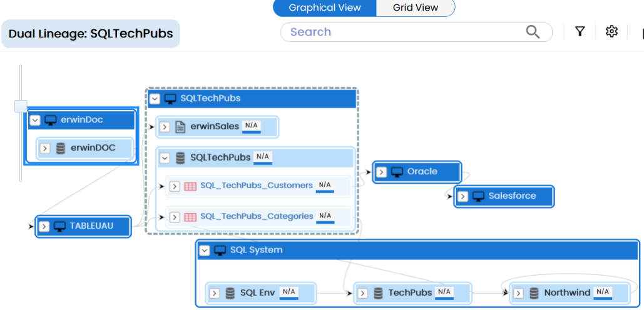Viewport: 644px width, 310px height.
Task: Select the SQL System header label
Action: pyautogui.click(x=257, y=250)
